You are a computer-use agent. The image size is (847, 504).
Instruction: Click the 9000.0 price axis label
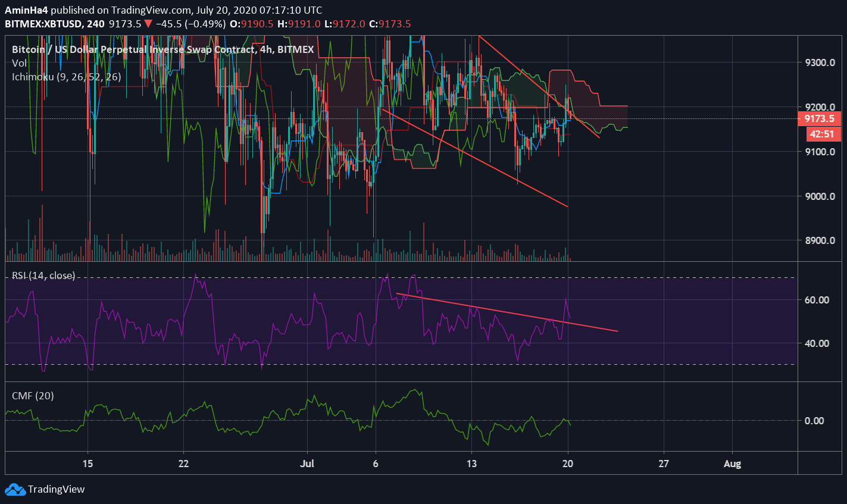pyautogui.click(x=820, y=196)
